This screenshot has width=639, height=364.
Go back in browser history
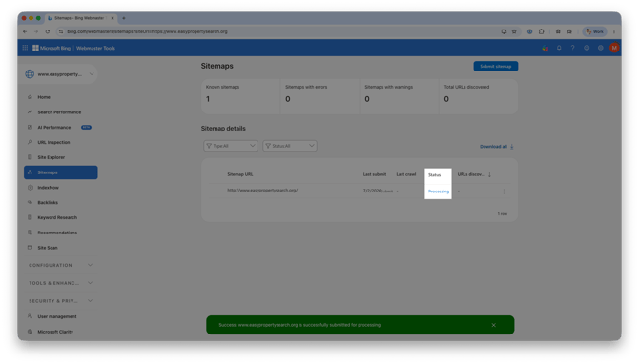point(25,31)
